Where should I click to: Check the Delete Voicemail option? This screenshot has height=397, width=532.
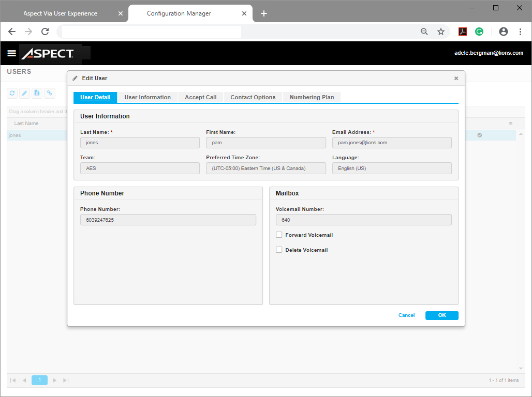[279, 250]
